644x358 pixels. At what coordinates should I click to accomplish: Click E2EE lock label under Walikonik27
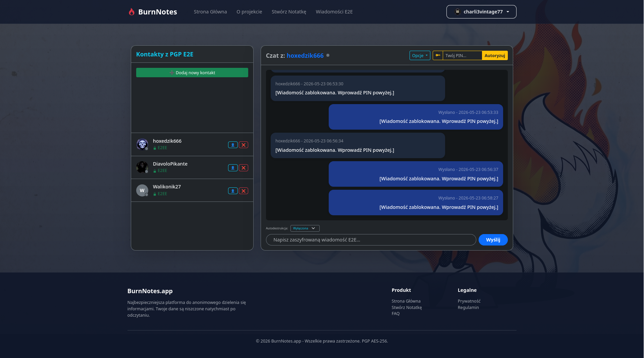point(160,194)
